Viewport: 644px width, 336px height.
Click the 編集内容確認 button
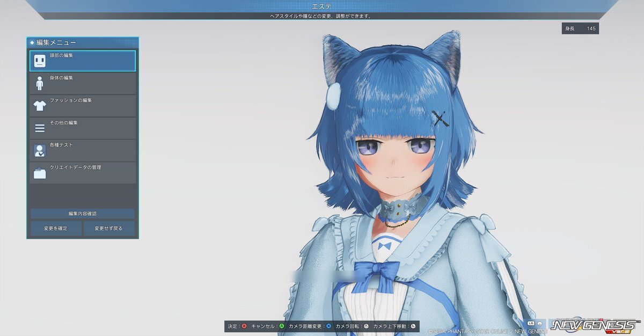pos(83,214)
